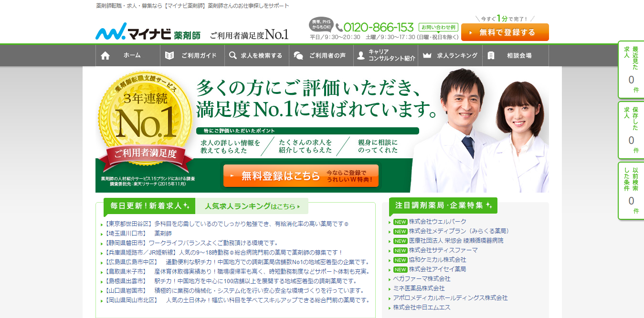Open ご利用者の声 menu item

321,55
